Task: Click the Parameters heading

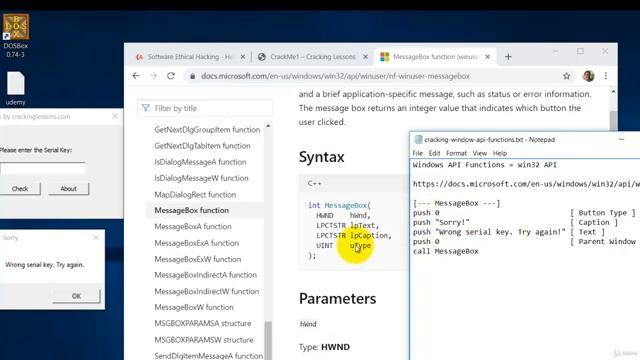Action: pos(338,298)
